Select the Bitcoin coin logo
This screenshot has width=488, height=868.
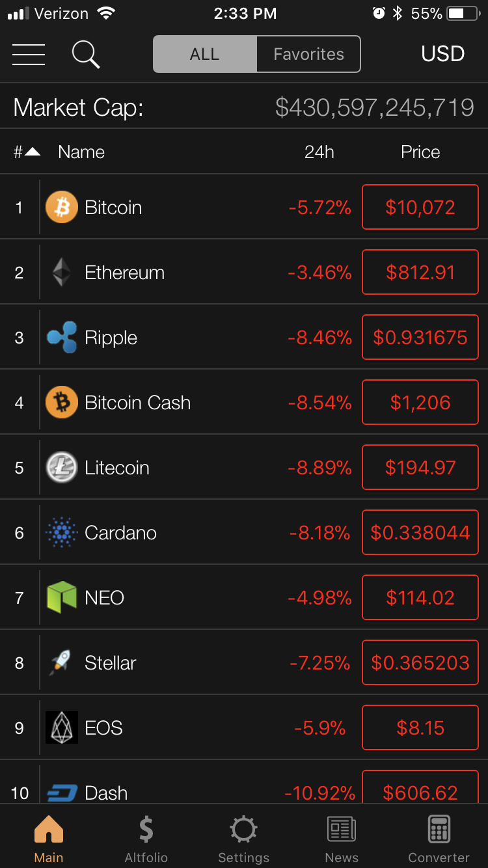click(62, 207)
